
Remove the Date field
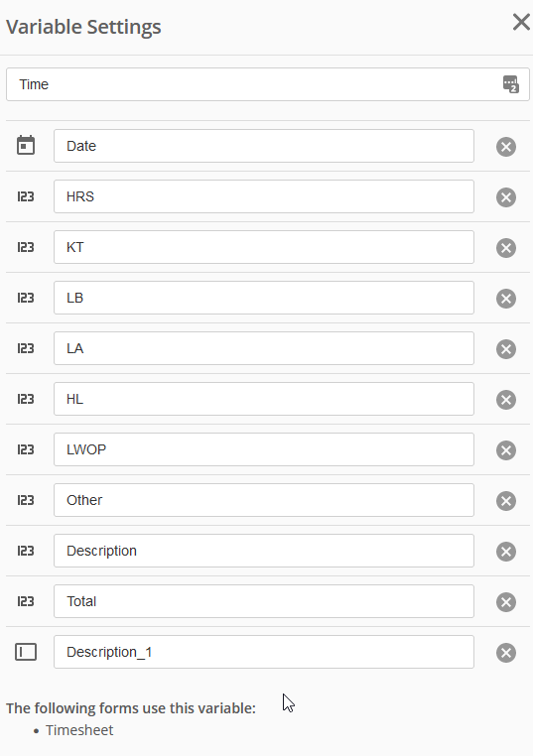coord(506,147)
